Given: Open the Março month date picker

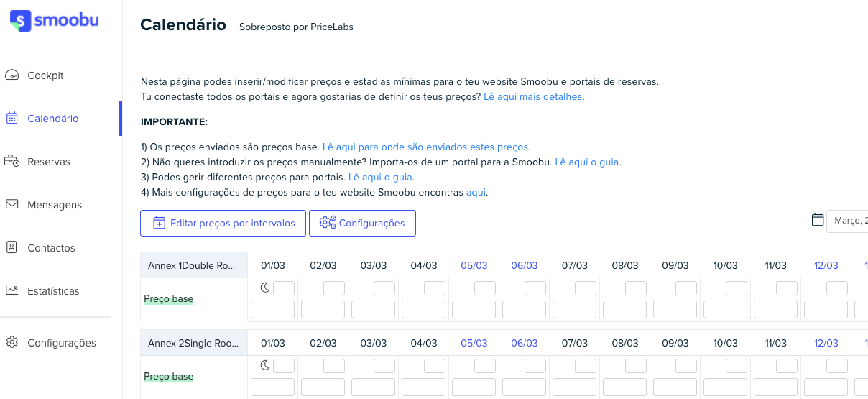Looking at the screenshot, I should [x=848, y=221].
